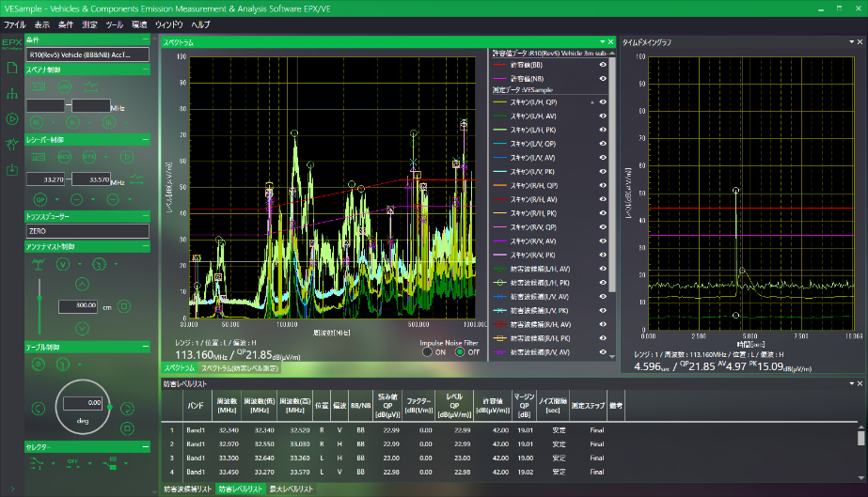This screenshot has width=868, height=497.
Task: Toggle visibility of 許容値(NB) trace
Action: (603, 79)
